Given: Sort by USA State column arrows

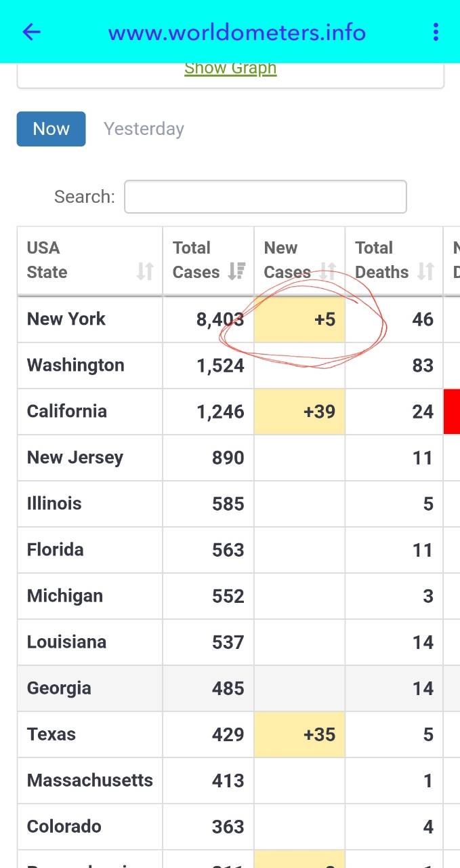Looking at the screenshot, I should coord(145,272).
